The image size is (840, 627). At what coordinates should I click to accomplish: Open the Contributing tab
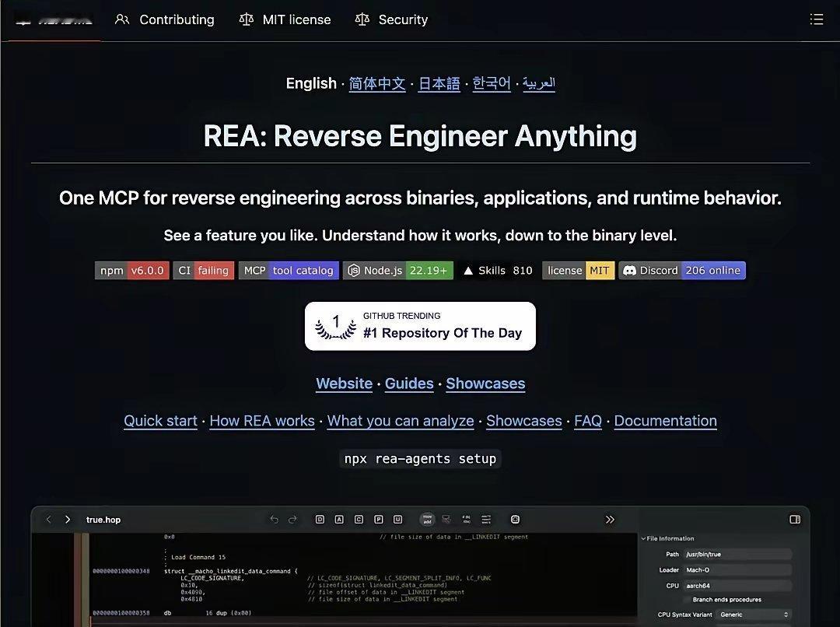(x=164, y=19)
